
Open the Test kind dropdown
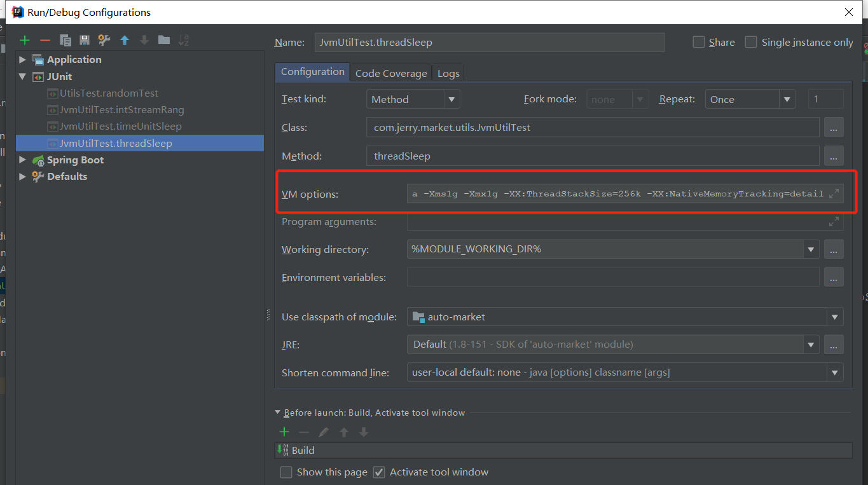(x=451, y=99)
